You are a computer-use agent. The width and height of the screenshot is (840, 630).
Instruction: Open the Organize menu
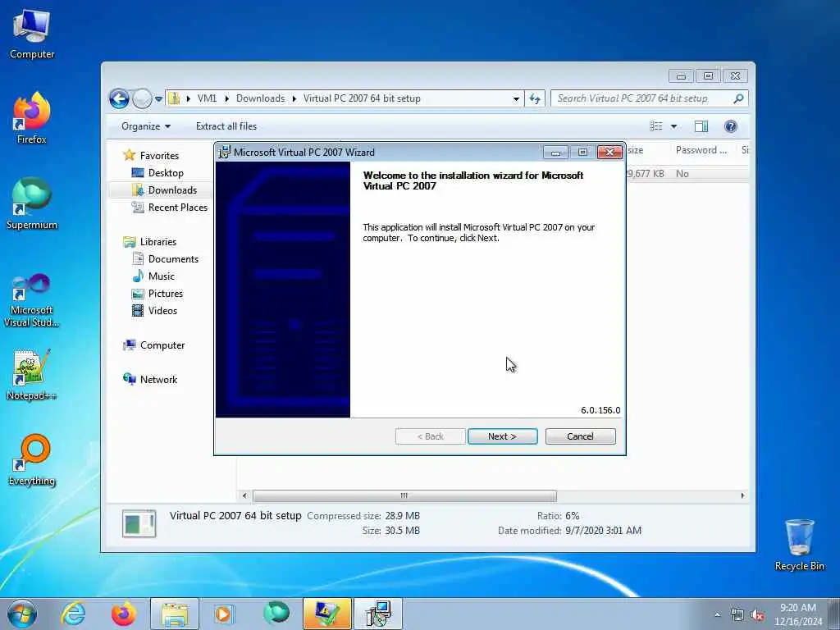click(x=146, y=126)
